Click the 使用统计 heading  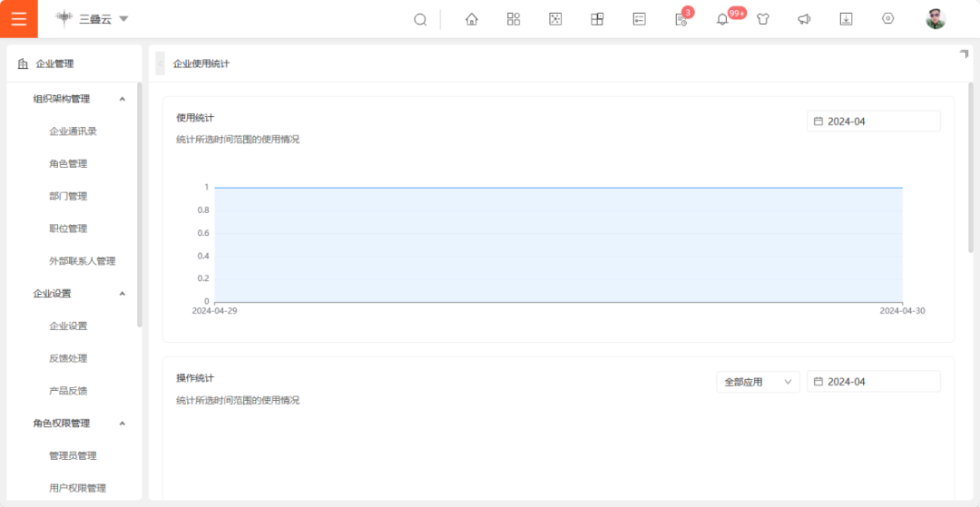pos(195,117)
